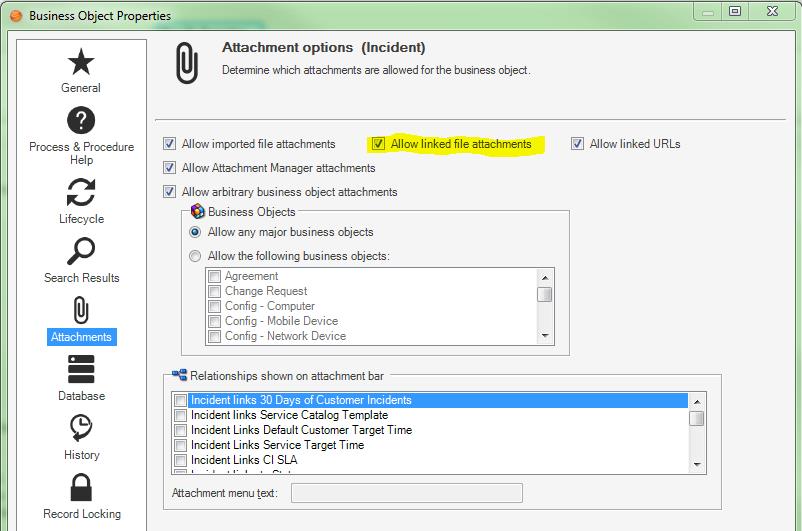Image resolution: width=802 pixels, height=531 pixels.
Task: Open the History clock icon
Action: pyautogui.click(x=81, y=428)
